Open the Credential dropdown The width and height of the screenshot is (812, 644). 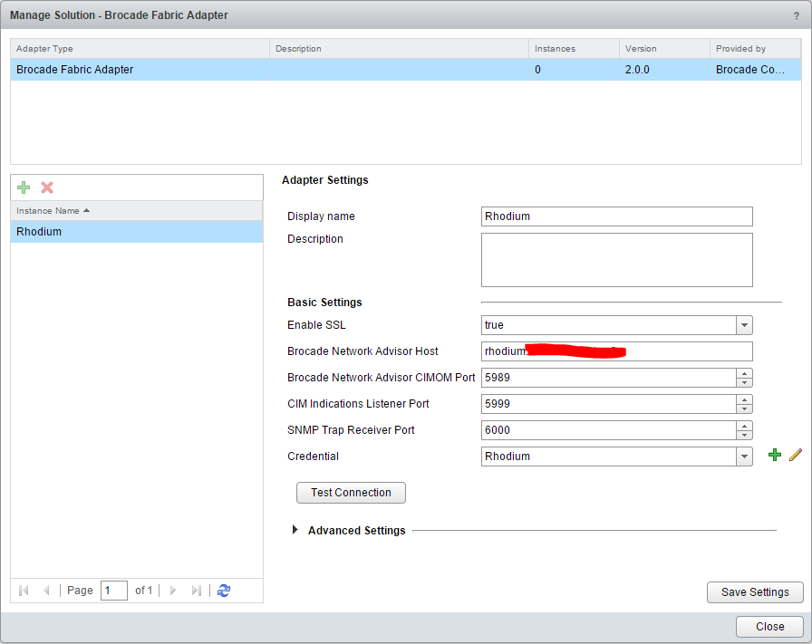pyautogui.click(x=743, y=457)
